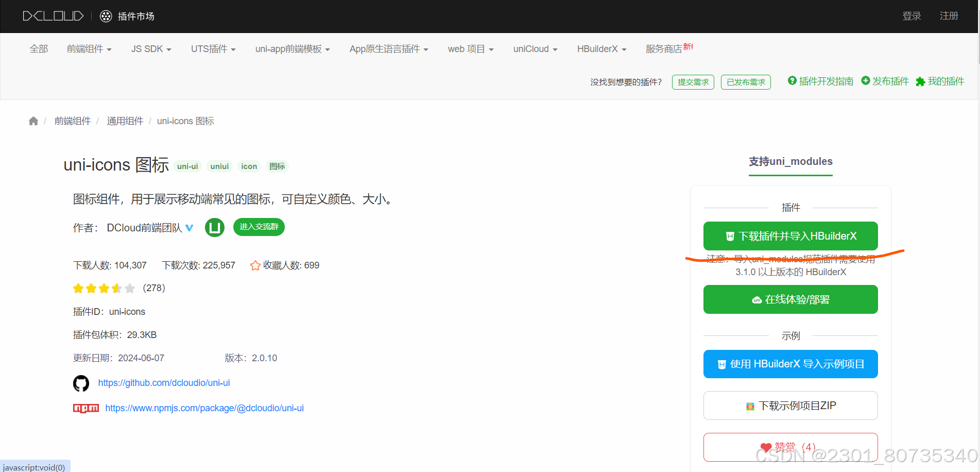Expand the JS SDK dropdown
The height and width of the screenshot is (472, 980).
tap(151, 49)
